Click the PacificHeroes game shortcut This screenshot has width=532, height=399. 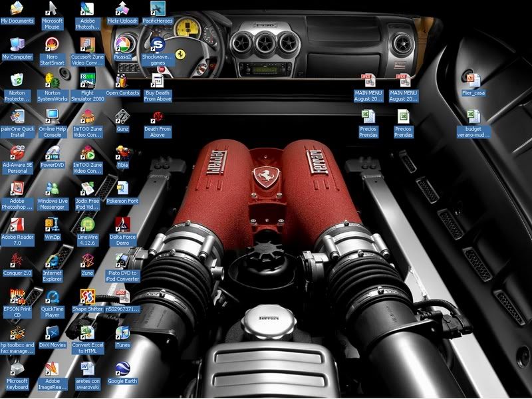pyautogui.click(x=158, y=9)
